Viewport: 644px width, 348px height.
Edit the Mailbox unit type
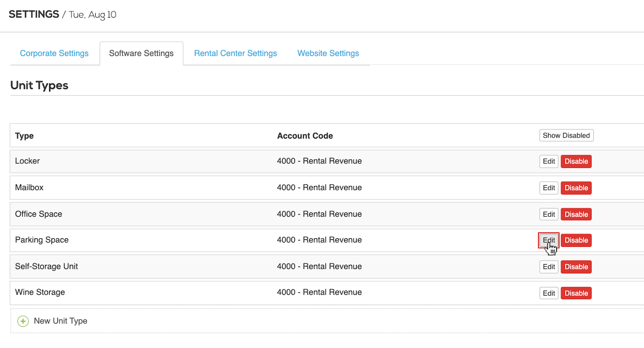click(x=549, y=188)
